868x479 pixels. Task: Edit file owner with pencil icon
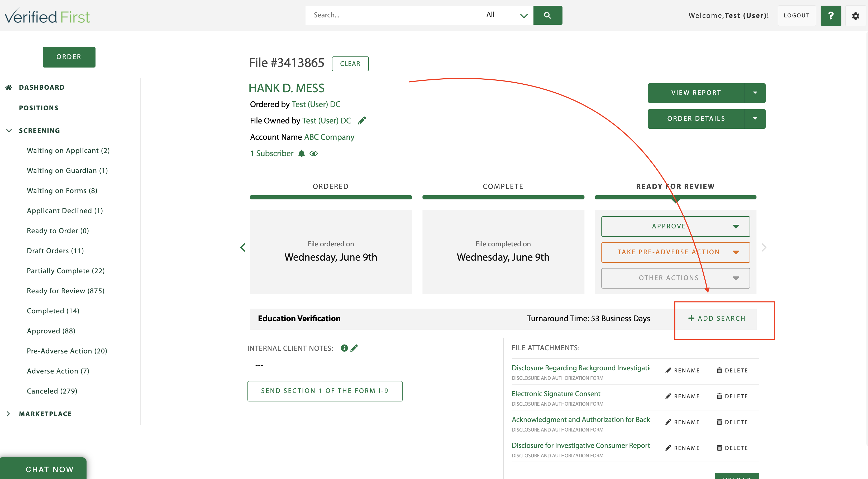(x=362, y=121)
